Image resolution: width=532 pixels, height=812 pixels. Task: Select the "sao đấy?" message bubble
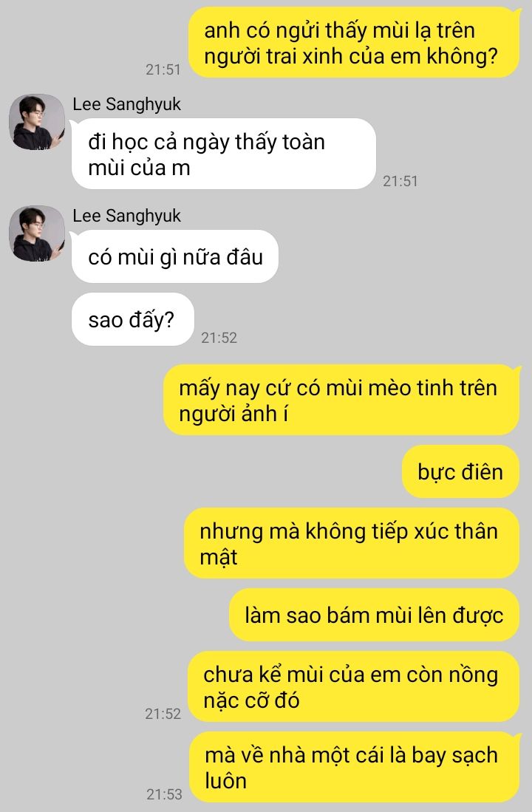tap(132, 319)
